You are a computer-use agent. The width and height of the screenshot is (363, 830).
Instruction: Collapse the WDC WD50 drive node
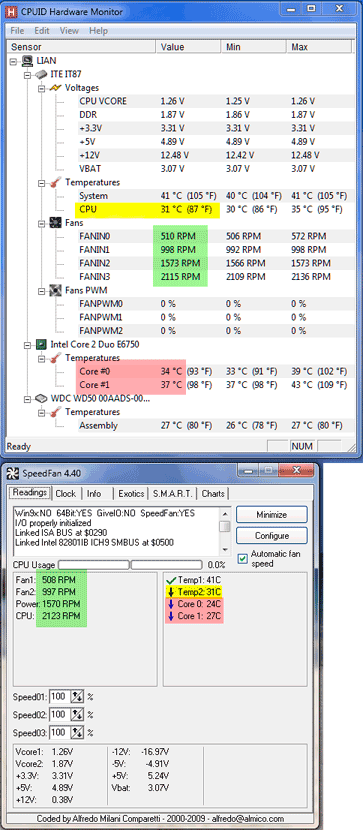[x=28, y=399]
